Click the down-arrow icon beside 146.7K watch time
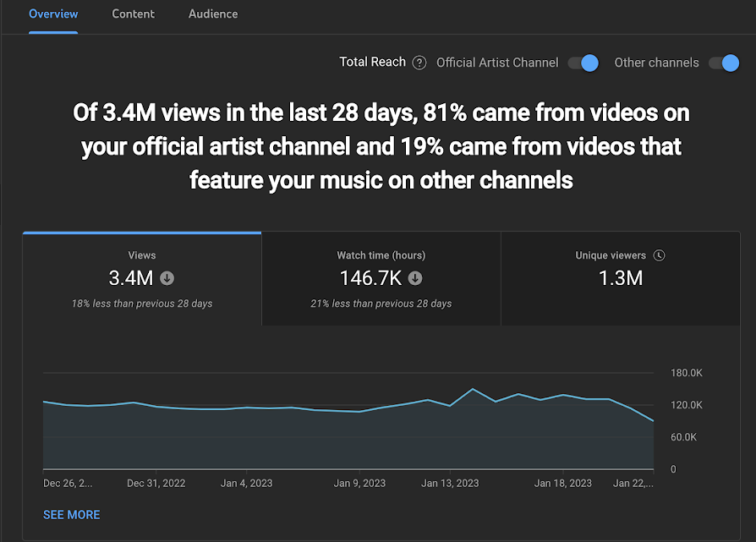Viewport: 756px width, 542px height. (415, 278)
